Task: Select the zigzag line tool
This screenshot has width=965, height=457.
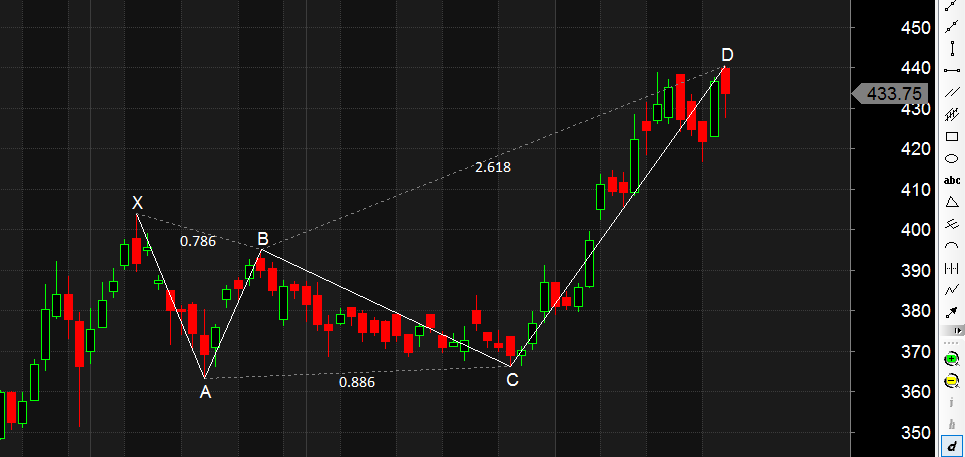Action: click(x=952, y=290)
